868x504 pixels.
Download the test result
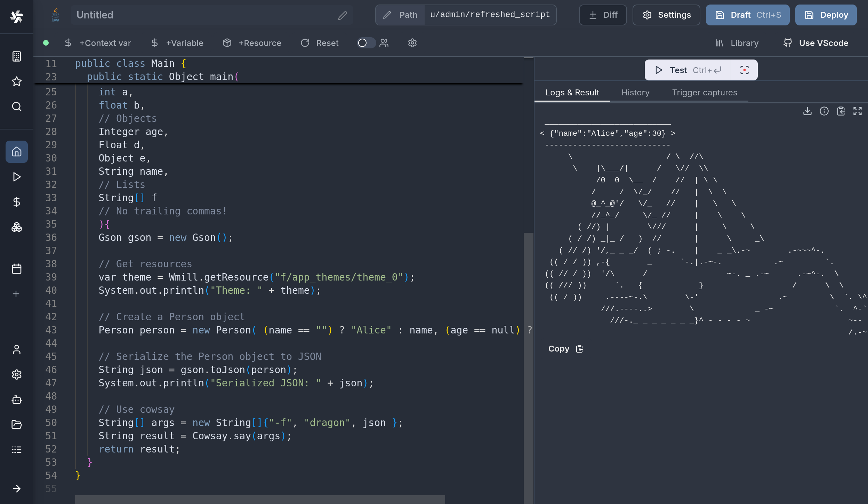807,111
